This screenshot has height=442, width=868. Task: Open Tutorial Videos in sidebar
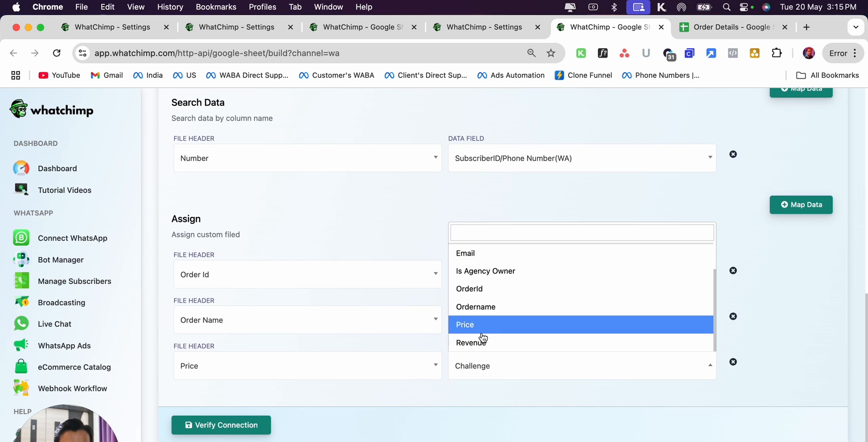coord(52,190)
